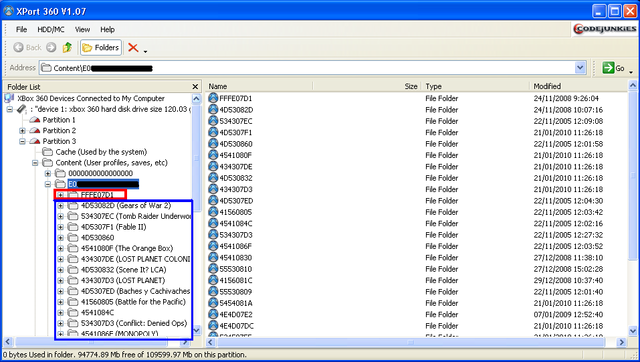Select Partition 1 in the tree
Viewport: 640px width, 362px height.
coord(59,120)
